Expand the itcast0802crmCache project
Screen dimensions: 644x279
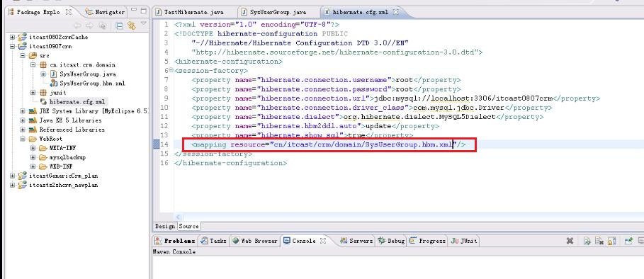pos(12,37)
